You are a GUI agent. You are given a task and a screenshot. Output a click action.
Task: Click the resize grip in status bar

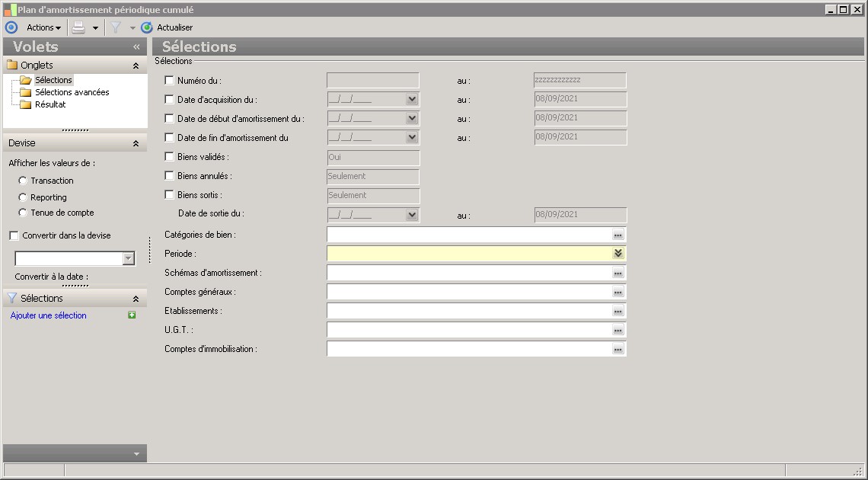tap(858, 471)
